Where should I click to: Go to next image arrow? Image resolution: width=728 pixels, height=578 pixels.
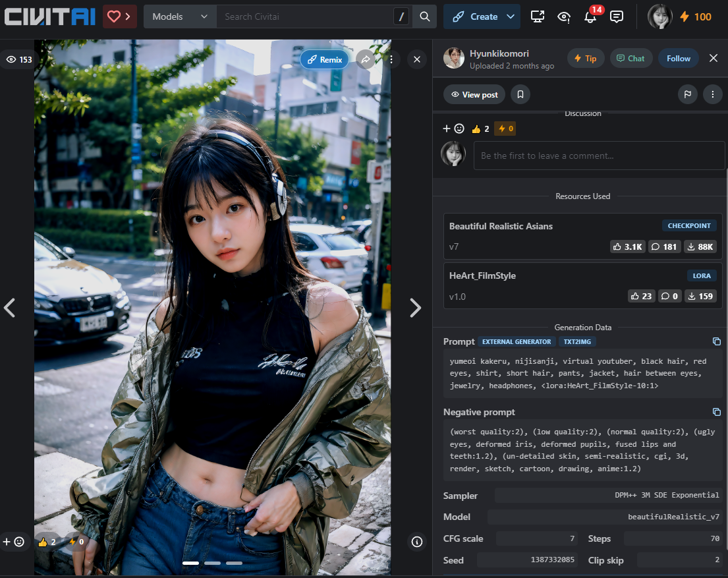click(x=416, y=308)
